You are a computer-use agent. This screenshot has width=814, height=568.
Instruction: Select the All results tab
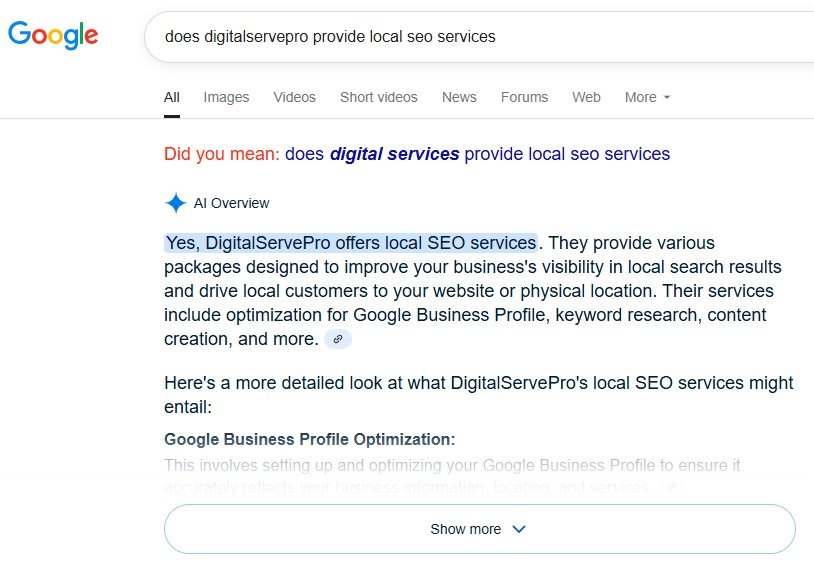pos(172,97)
